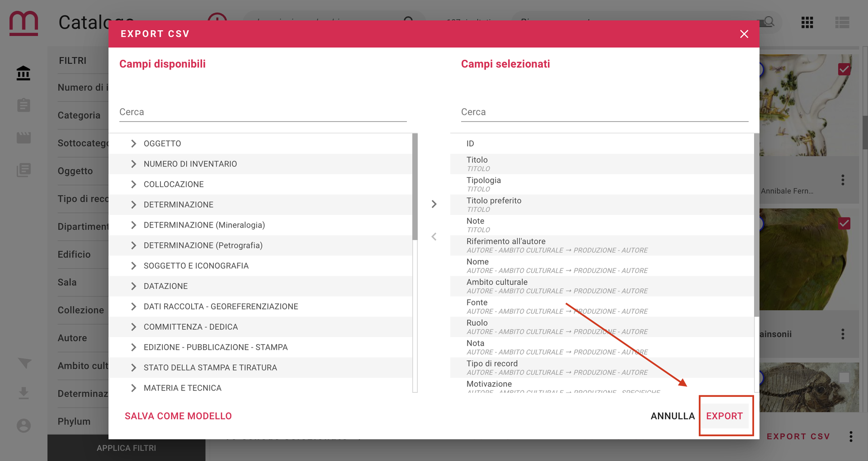
Task: Select the Ruolo selected field entry
Action: (602, 327)
